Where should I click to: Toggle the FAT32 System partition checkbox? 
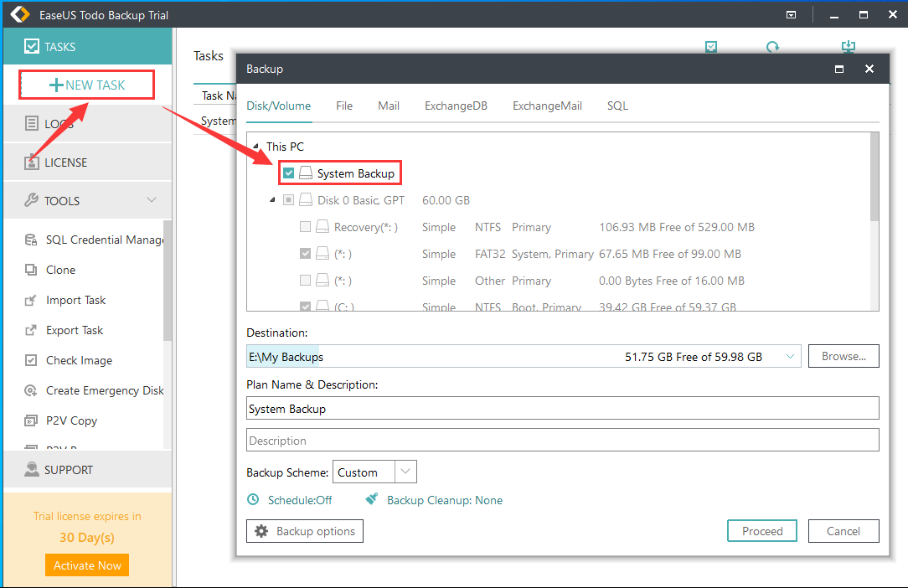[x=305, y=253]
